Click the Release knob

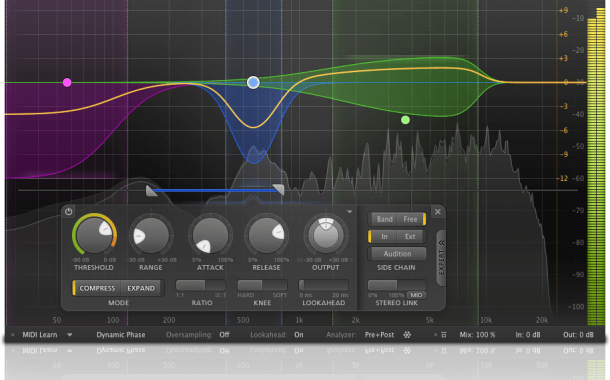[x=266, y=235]
